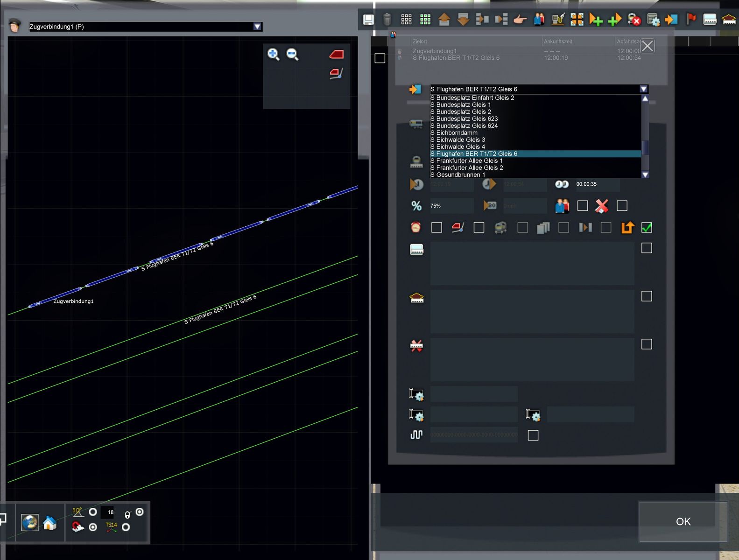Image resolution: width=739 pixels, height=560 pixels.
Task: Tick the checkbox next to passengers icon
Action: 582,206
